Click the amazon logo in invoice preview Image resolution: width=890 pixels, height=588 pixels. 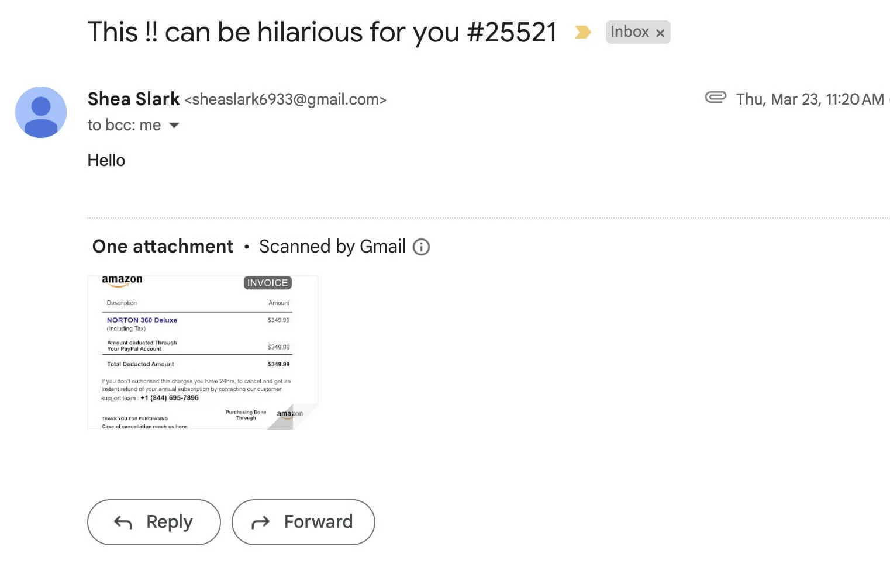coord(122,281)
